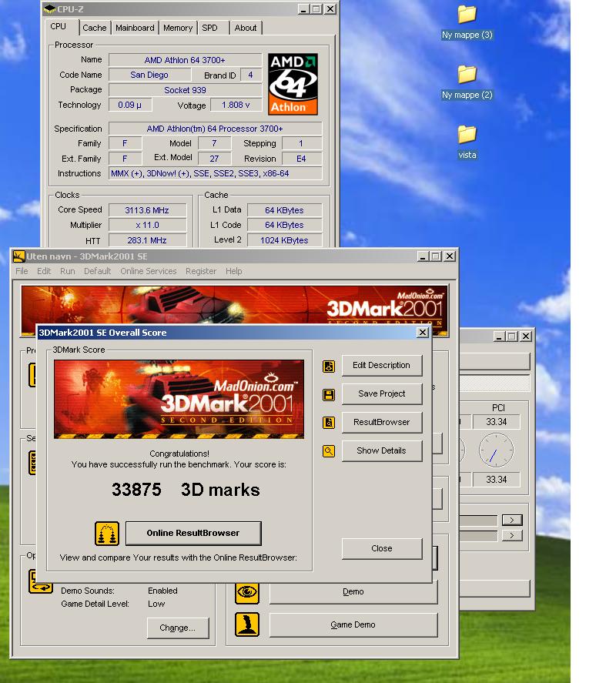Click the Edit Description notepad icon
Viewport: 616px width, 683px height.
click(329, 366)
